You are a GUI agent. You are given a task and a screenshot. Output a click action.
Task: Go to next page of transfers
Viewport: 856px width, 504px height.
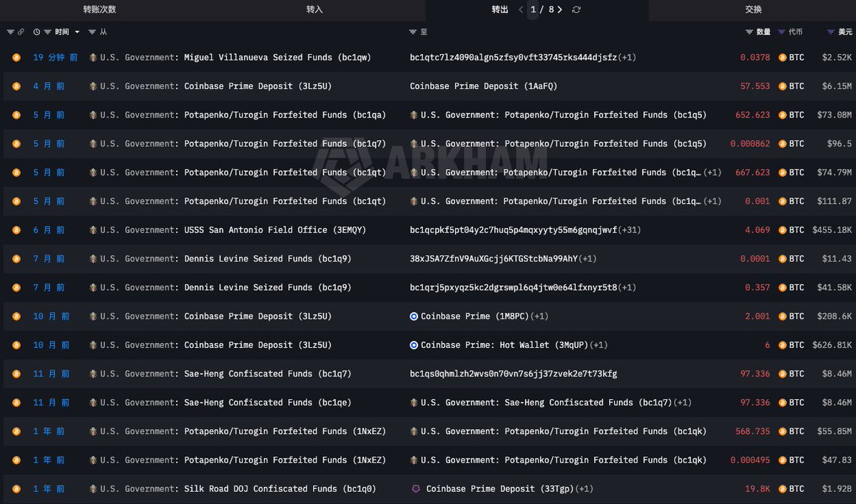(x=560, y=10)
